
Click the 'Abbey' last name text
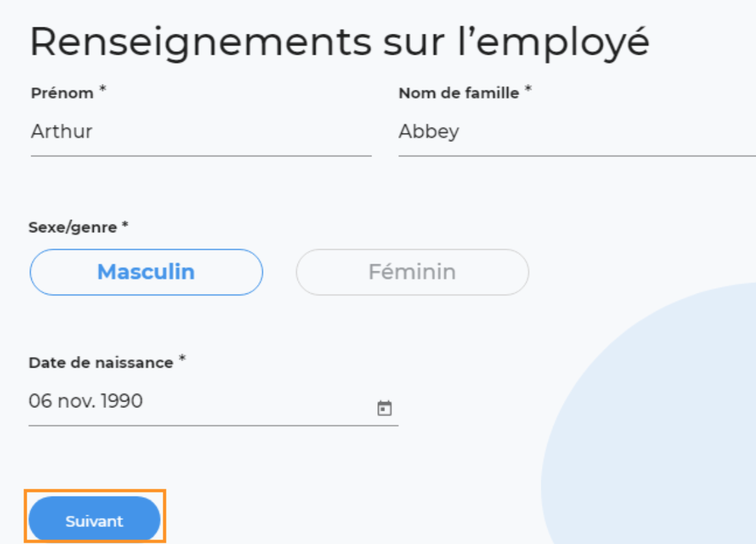(429, 131)
